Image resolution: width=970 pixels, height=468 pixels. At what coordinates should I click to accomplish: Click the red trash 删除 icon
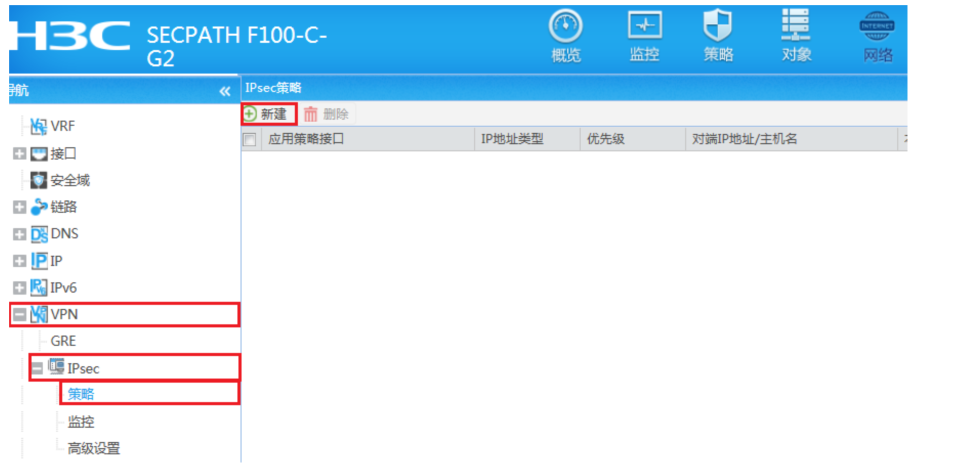311,114
